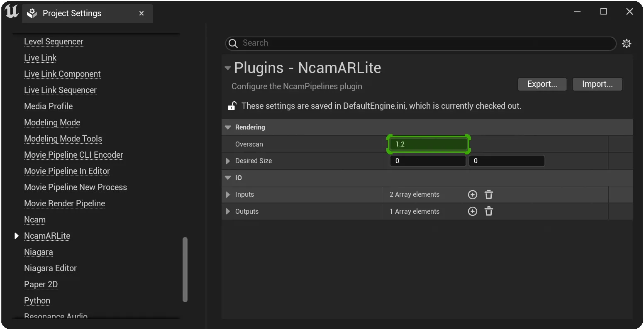The width and height of the screenshot is (644, 330).
Task: Open Paper 2D settings
Action: pyautogui.click(x=41, y=284)
